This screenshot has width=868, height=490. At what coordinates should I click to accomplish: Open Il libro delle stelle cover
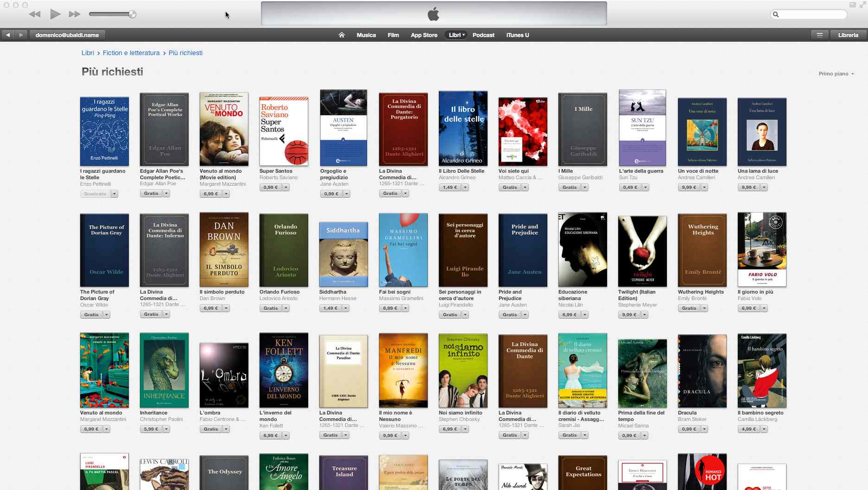[x=463, y=128]
